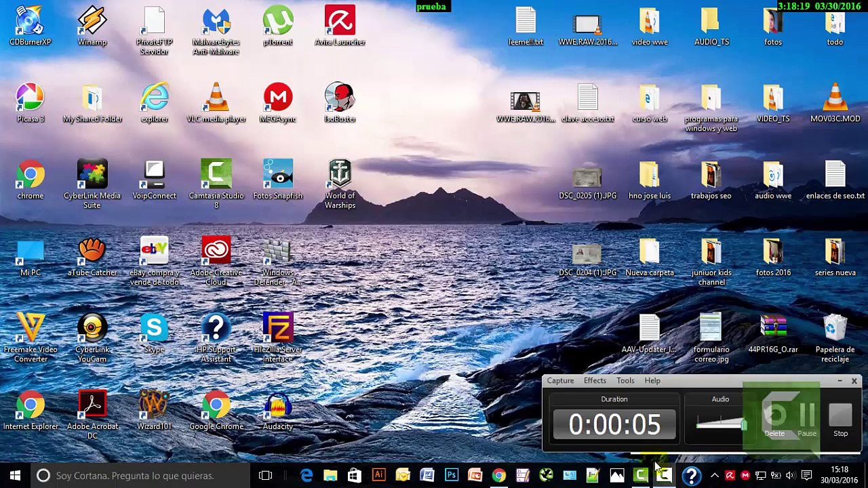The height and width of the screenshot is (488, 868).
Task: Adjust the Audio level slider
Action: point(722,425)
